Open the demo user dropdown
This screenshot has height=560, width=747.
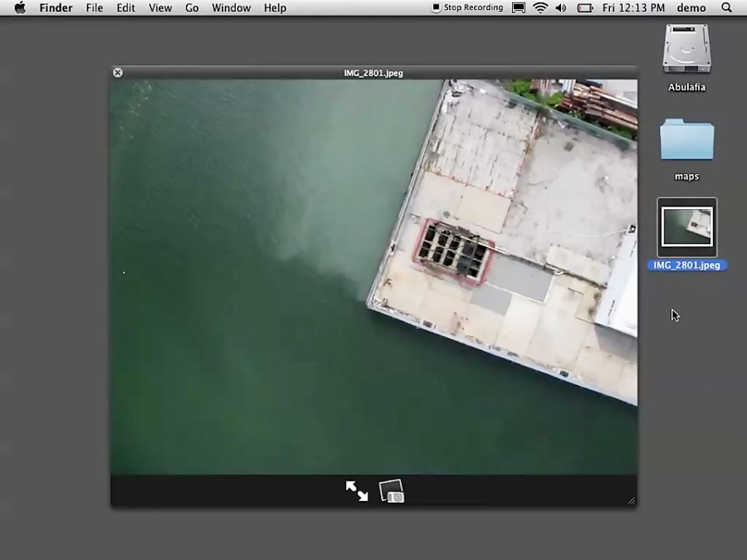[x=691, y=7]
